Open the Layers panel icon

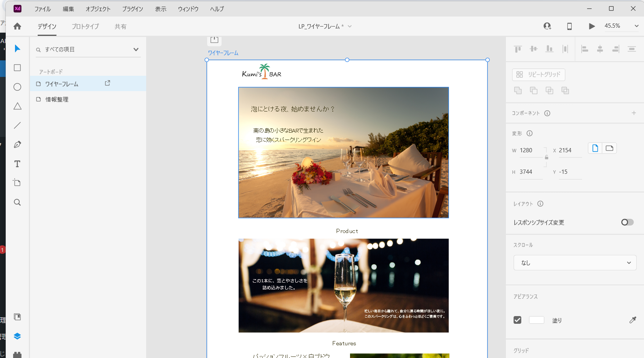pos(17,336)
